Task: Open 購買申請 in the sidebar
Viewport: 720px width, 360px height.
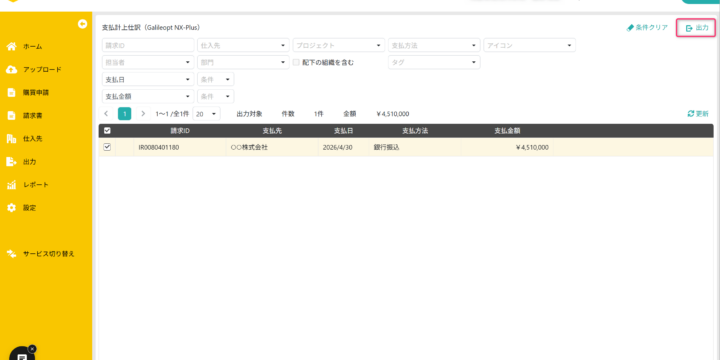Action: tap(36, 93)
